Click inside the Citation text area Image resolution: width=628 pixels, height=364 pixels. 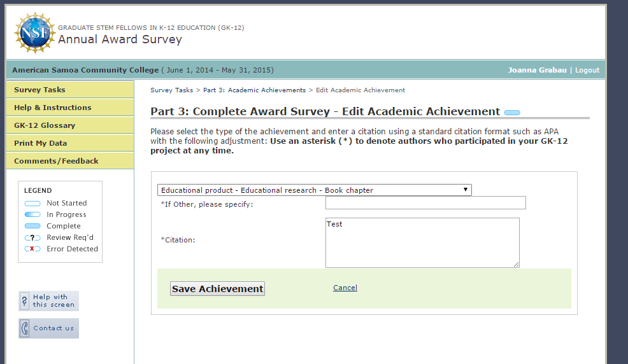[x=422, y=242]
